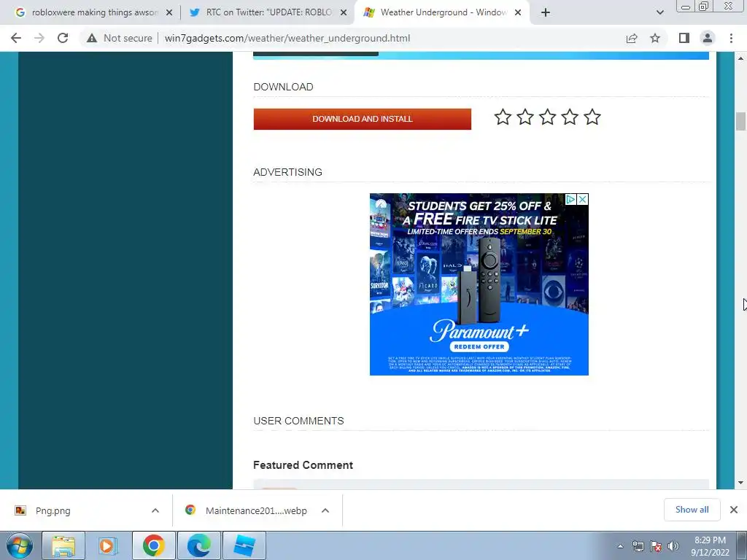Expand options for Maintenance201 webp download
This screenshot has height=560, width=747.
click(x=325, y=510)
